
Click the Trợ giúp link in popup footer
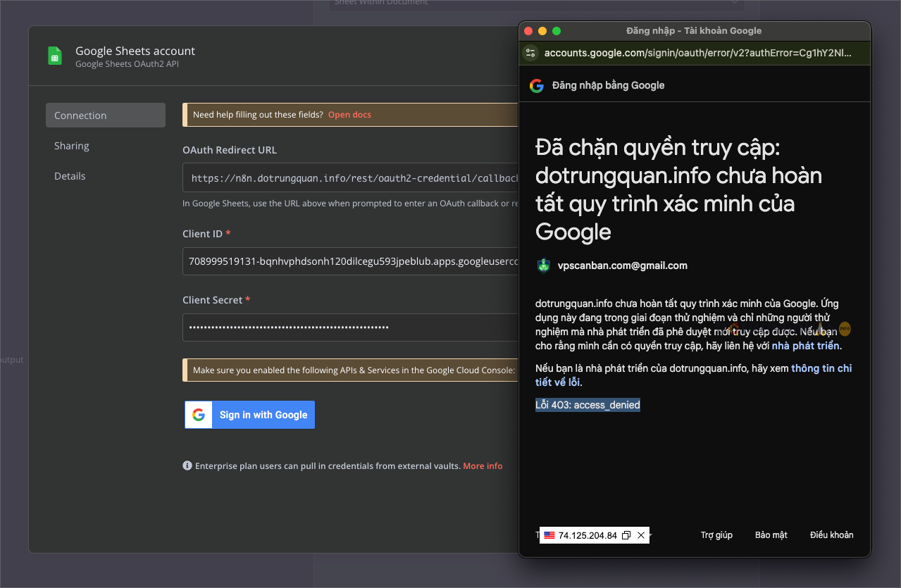click(716, 535)
